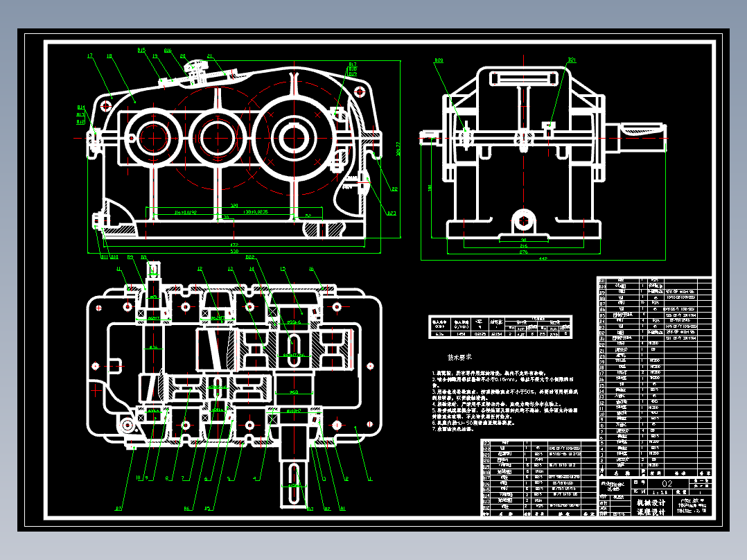The height and width of the screenshot is (560, 747).
Task: Click the B20 callout label on side view
Action: click(438, 60)
